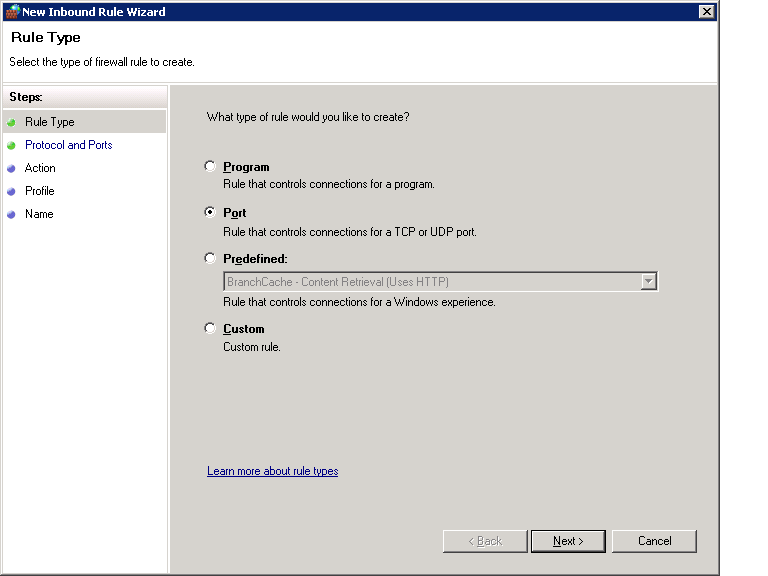Go to the Protocol and Ports step
Viewport: 768px width, 576px height.
coord(69,145)
